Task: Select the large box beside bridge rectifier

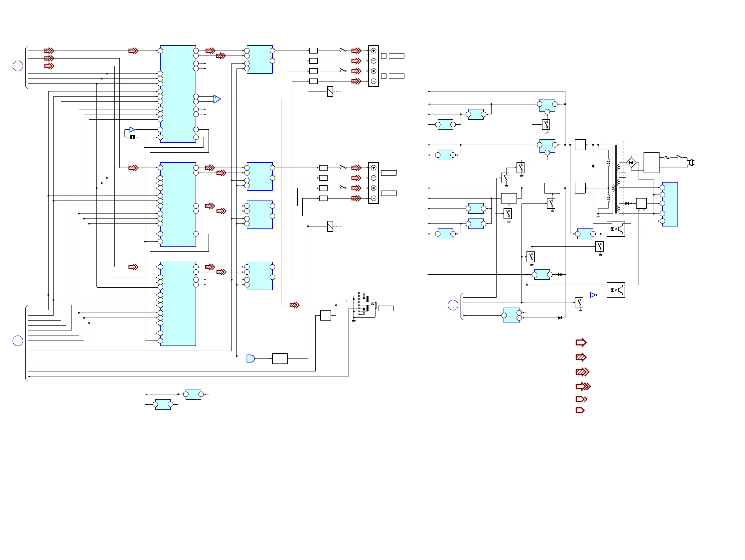Action: coord(651,163)
